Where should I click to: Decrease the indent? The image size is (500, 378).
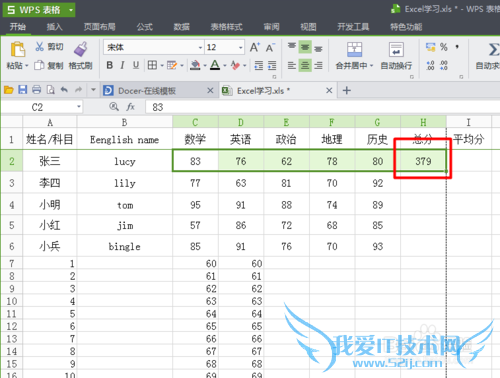tap(259, 65)
